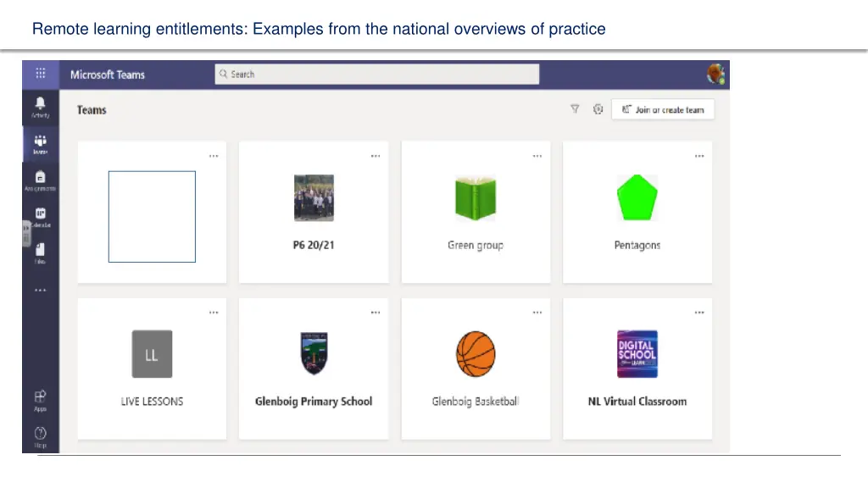868x488 pixels.
Task: Click the basketball team icon
Action: [x=476, y=354]
